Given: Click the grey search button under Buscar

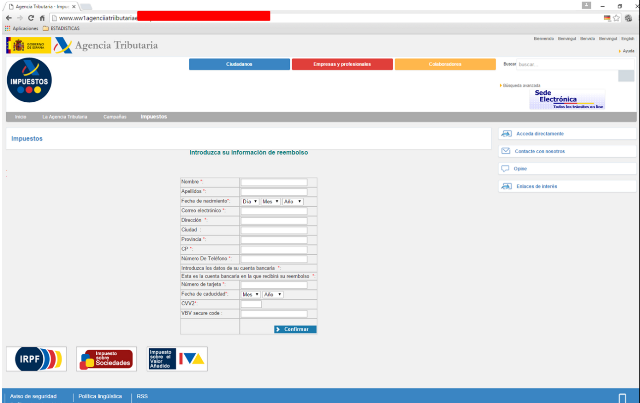Looking at the screenshot, I should click(x=626, y=76).
